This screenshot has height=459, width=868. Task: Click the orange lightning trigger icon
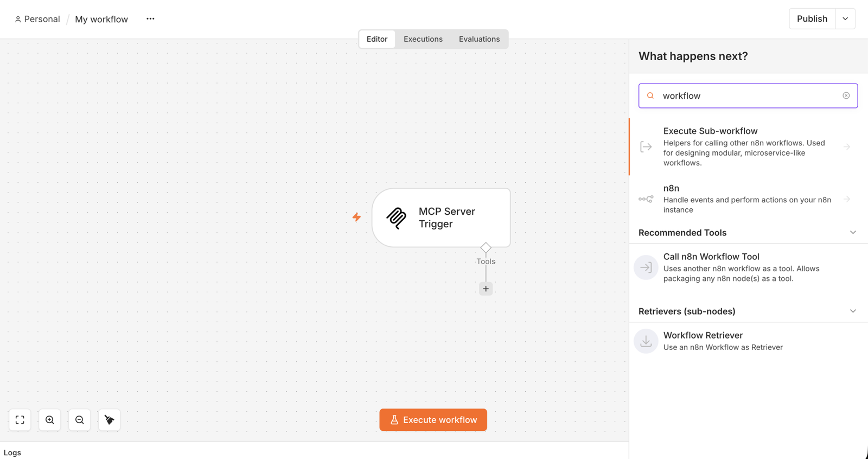click(x=356, y=217)
